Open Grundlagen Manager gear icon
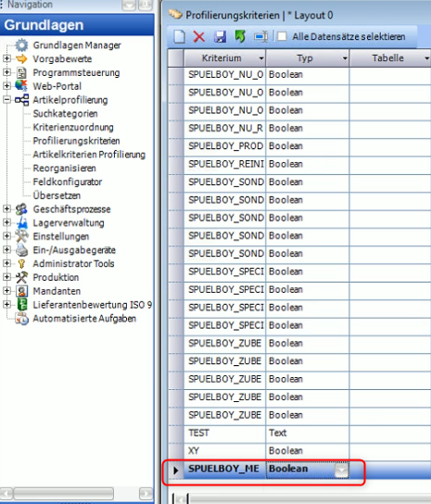 [x=21, y=45]
